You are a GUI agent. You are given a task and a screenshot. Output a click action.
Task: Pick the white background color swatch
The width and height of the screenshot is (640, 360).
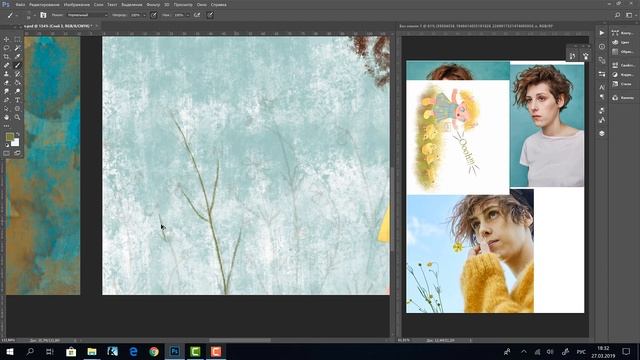tap(16, 143)
